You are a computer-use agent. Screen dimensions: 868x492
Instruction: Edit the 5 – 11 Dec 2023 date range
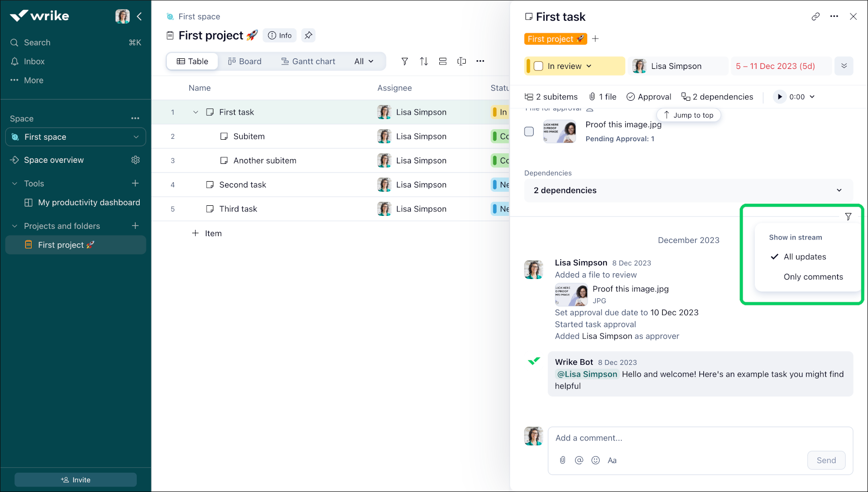click(781, 66)
